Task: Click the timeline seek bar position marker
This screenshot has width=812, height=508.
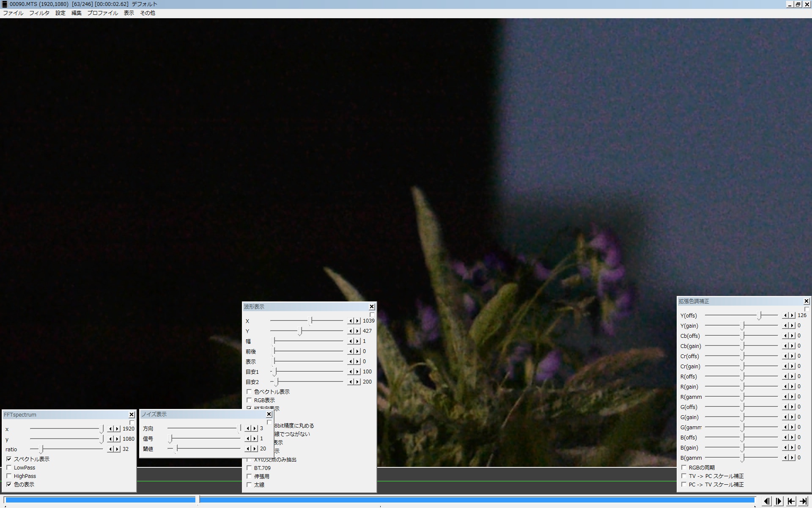Action: pyautogui.click(x=198, y=500)
